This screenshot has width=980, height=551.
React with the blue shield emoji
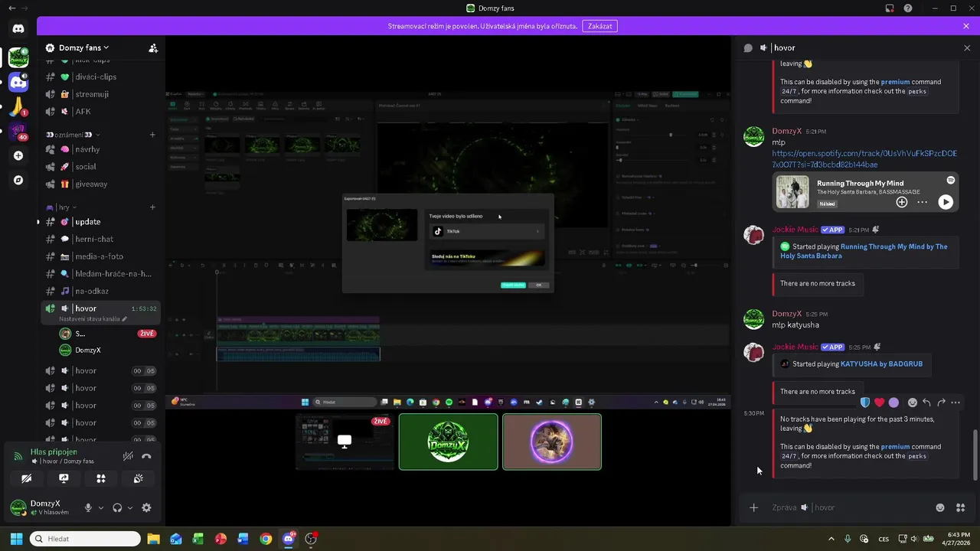coord(865,403)
